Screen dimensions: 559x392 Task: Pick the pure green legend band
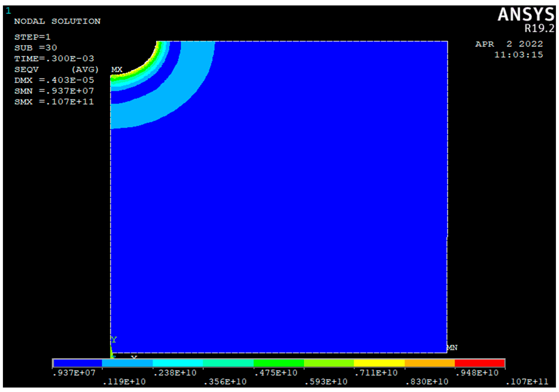coord(278,363)
